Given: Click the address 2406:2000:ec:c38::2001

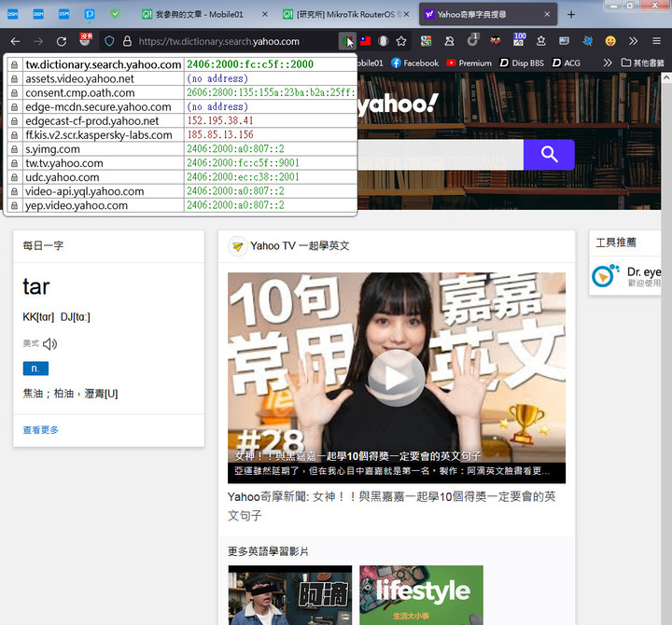Looking at the screenshot, I should click(243, 177).
